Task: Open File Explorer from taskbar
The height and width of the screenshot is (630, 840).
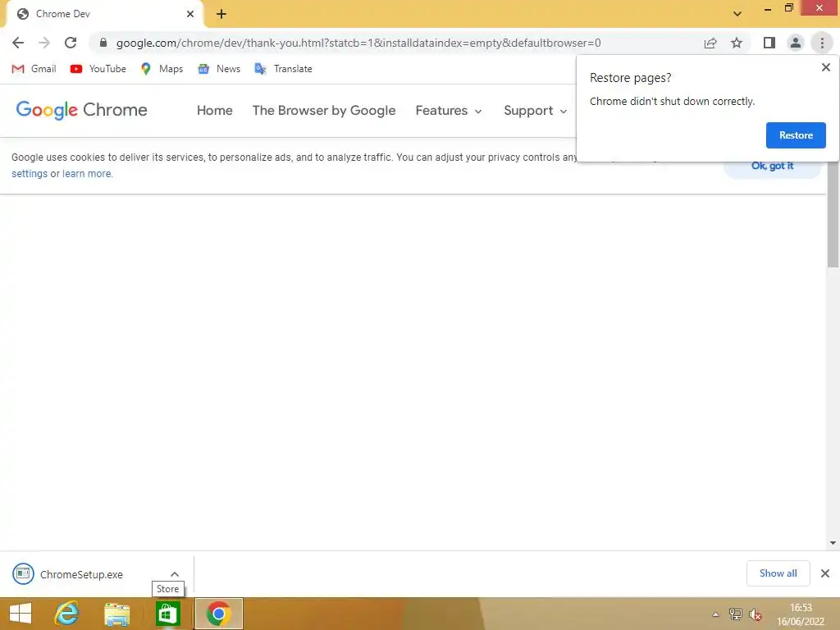Action: click(117, 614)
